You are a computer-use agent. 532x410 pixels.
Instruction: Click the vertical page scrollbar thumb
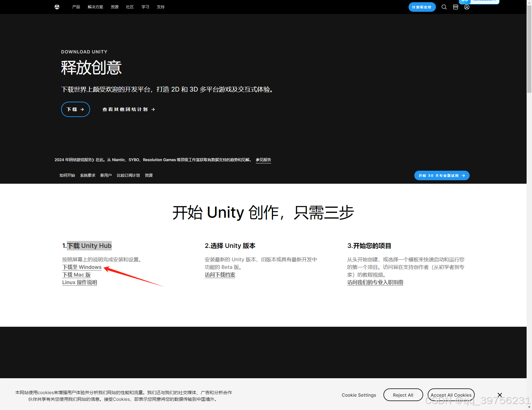(529, 49)
